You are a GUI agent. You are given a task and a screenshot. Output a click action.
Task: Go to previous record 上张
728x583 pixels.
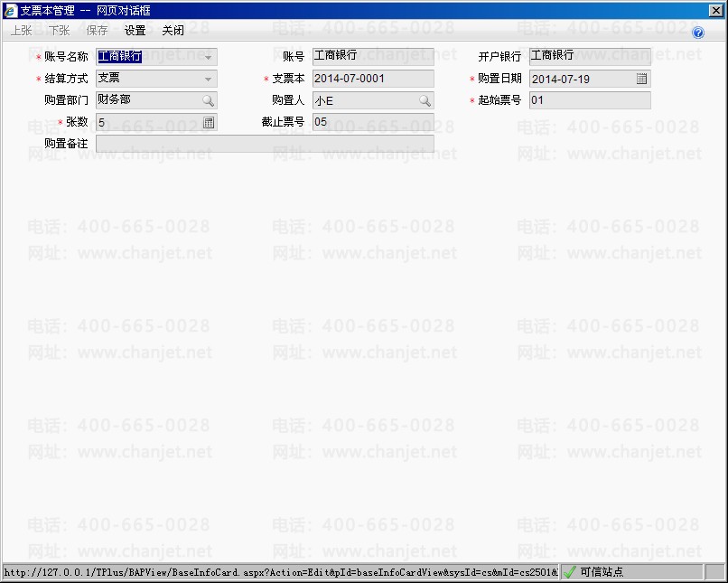pyautogui.click(x=21, y=31)
